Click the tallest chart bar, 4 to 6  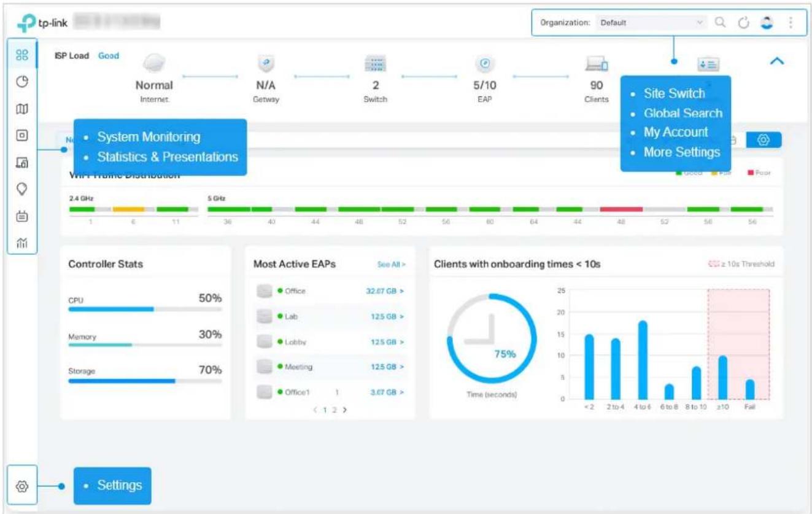tap(643, 360)
